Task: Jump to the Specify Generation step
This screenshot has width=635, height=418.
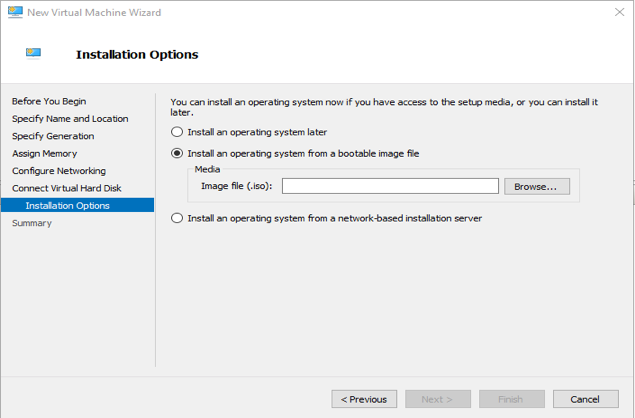Action: 53,136
